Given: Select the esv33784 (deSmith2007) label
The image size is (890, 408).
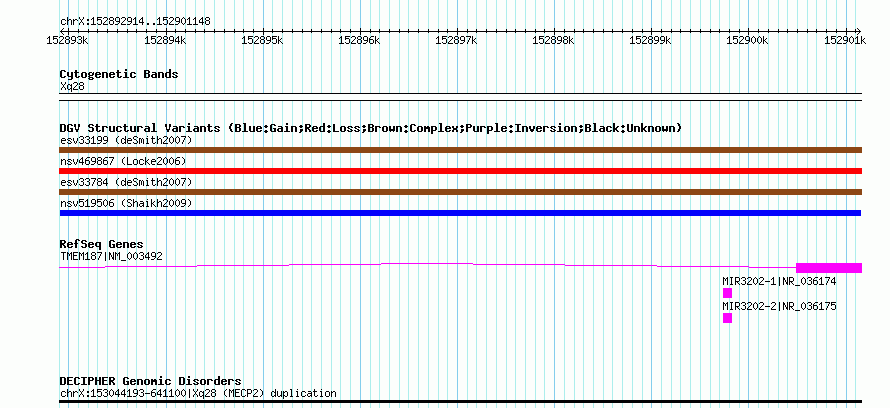Looking at the screenshot, I should (x=126, y=182).
